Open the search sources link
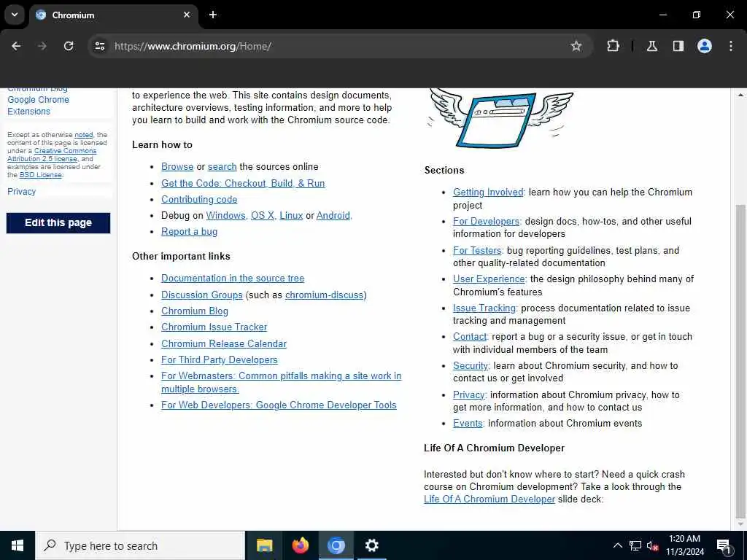The image size is (747, 560). coord(222,167)
